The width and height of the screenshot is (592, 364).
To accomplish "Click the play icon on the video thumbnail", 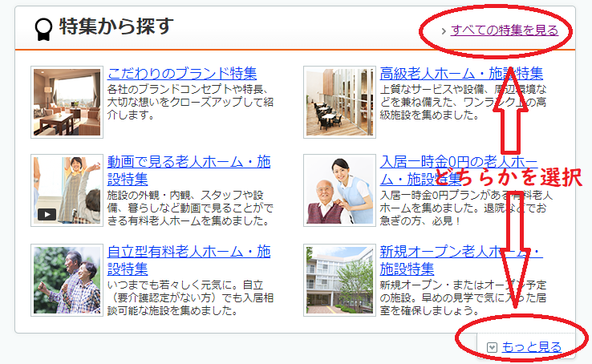I will click(47, 215).
